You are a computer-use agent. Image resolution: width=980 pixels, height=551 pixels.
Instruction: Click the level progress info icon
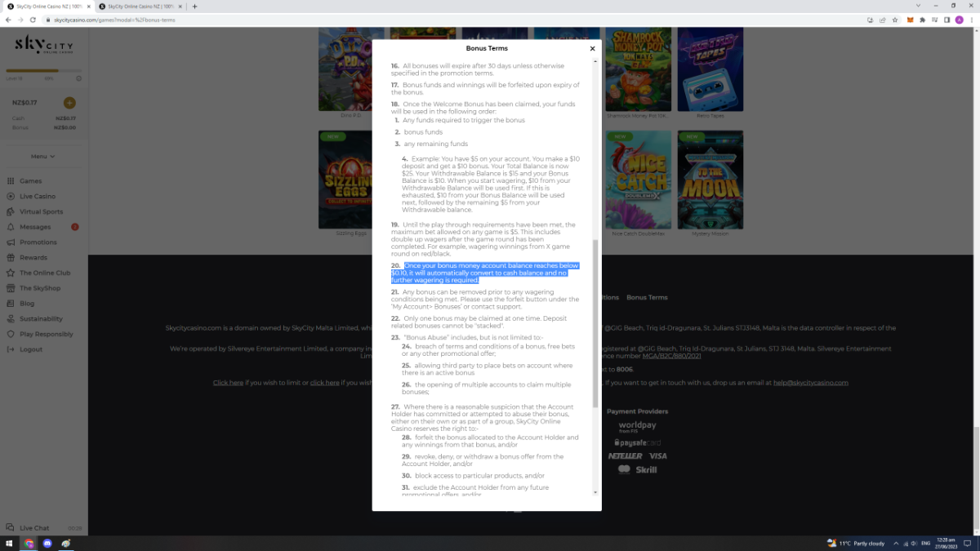pos(78,78)
